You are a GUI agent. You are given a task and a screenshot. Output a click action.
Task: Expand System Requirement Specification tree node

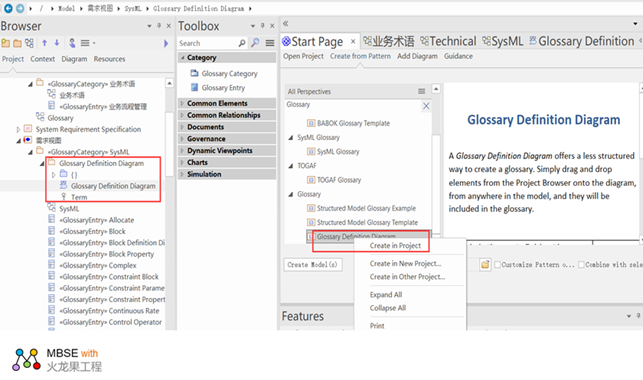tap(18, 130)
